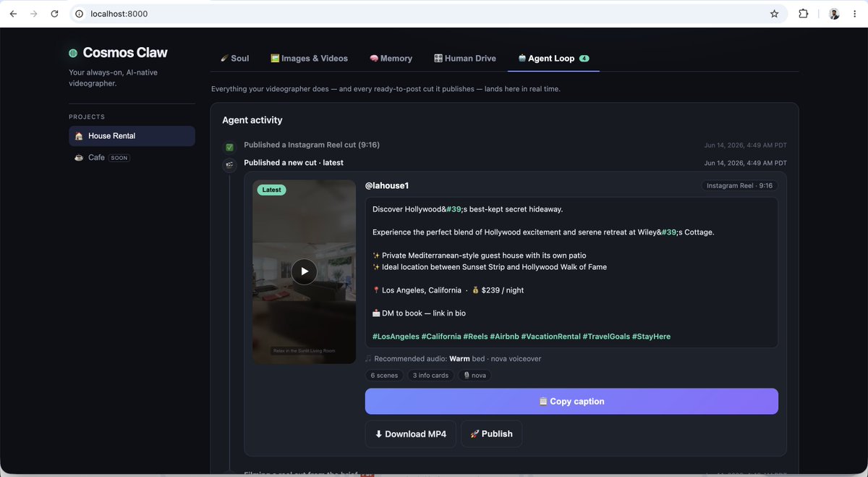Click the count badge 4 on Agent Loop

click(x=584, y=59)
